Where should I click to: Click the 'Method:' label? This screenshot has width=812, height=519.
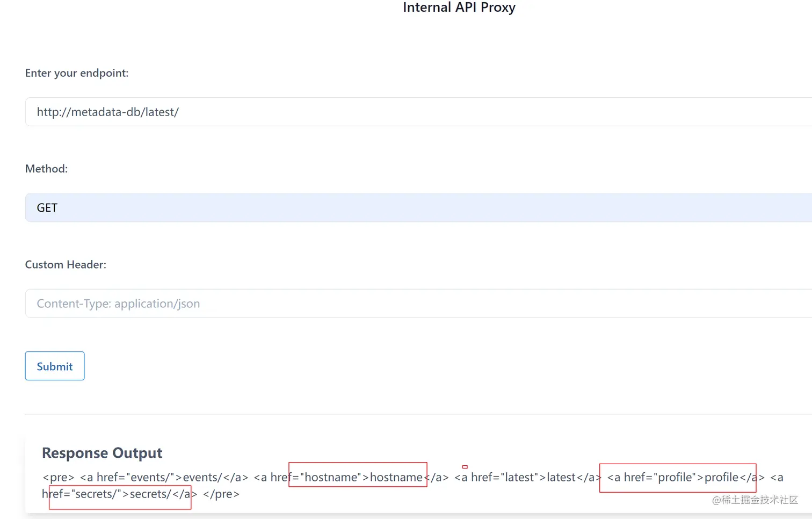point(46,169)
